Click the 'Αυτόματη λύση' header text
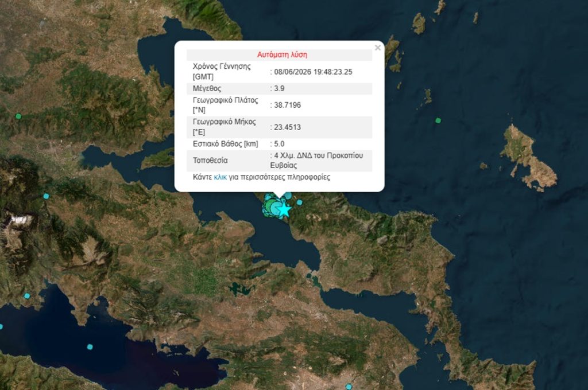Screen dimensions: 588x390 pos(282,54)
